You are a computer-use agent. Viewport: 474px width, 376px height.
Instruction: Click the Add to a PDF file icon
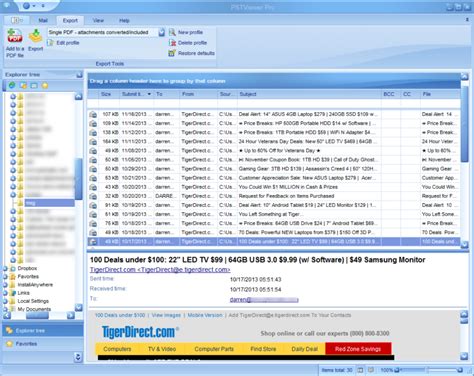(15, 36)
